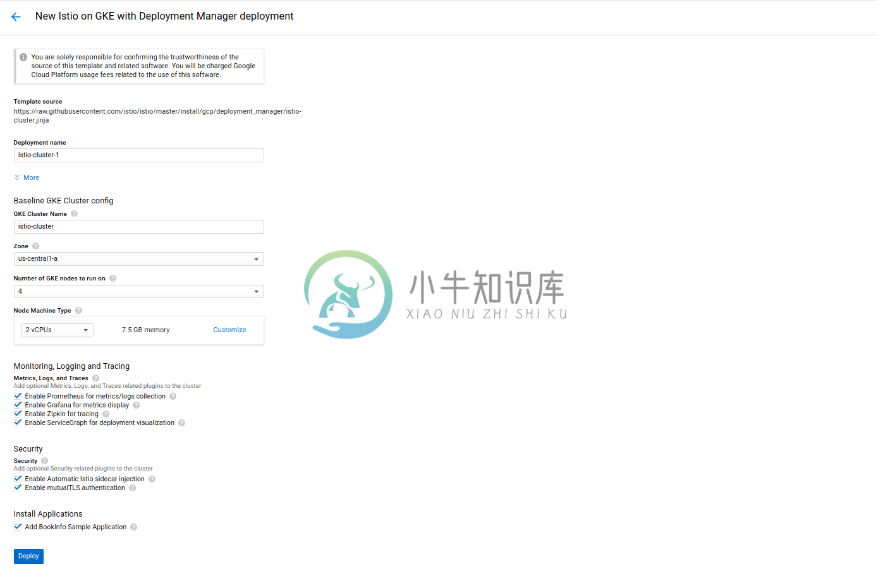This screenshot has height=588, width=876.
Task: Click the Baseline GKE Cluster config heading
Action: (63, 201)
